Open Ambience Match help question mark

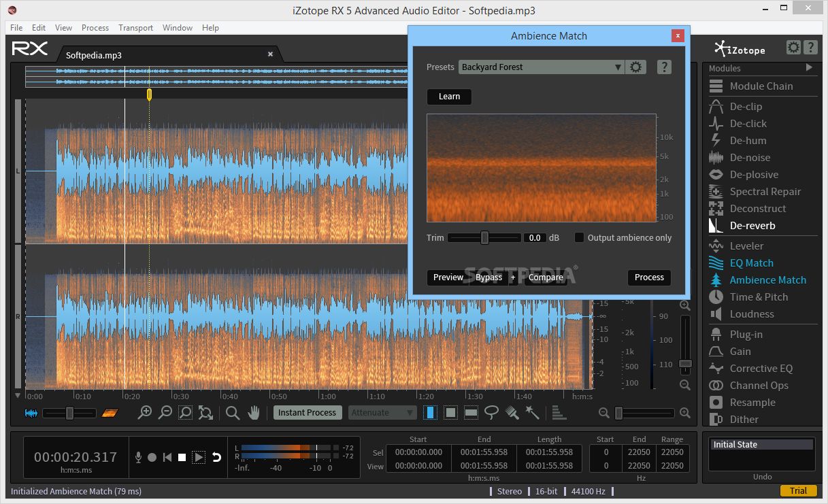point(665,67)
